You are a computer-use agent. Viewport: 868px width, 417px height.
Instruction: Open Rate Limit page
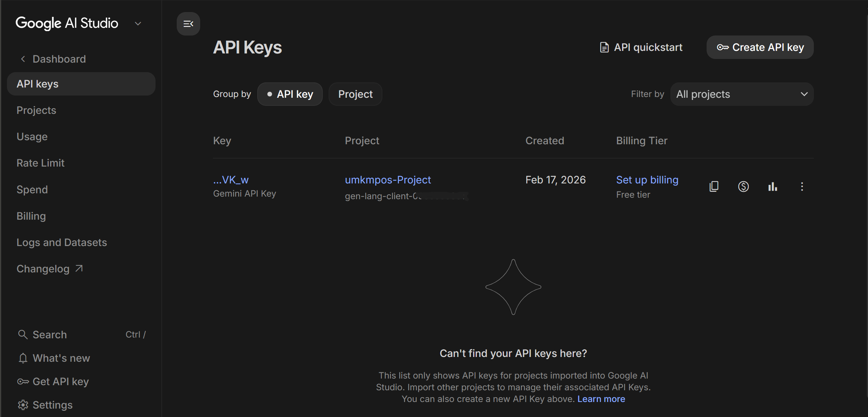[x=40, y=163]
